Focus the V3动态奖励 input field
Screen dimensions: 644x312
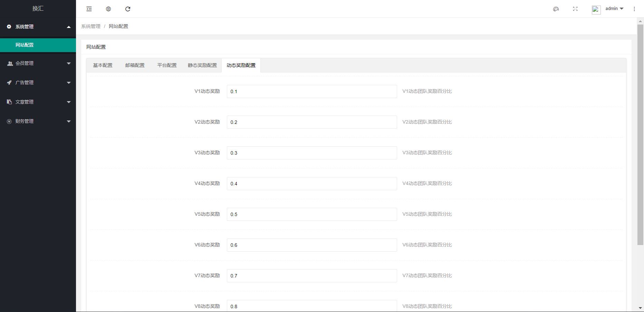pyautogui.click(x=312, y=153)
